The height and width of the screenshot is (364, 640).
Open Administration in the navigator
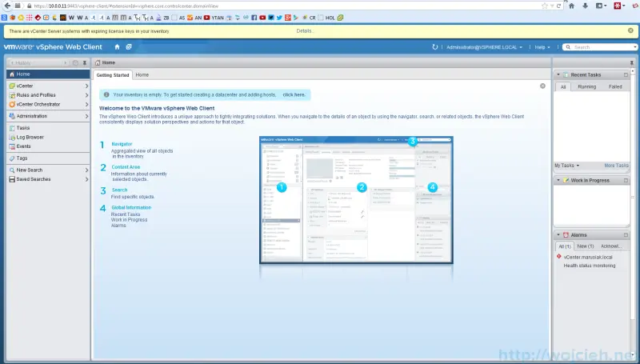tap(48, 116)
